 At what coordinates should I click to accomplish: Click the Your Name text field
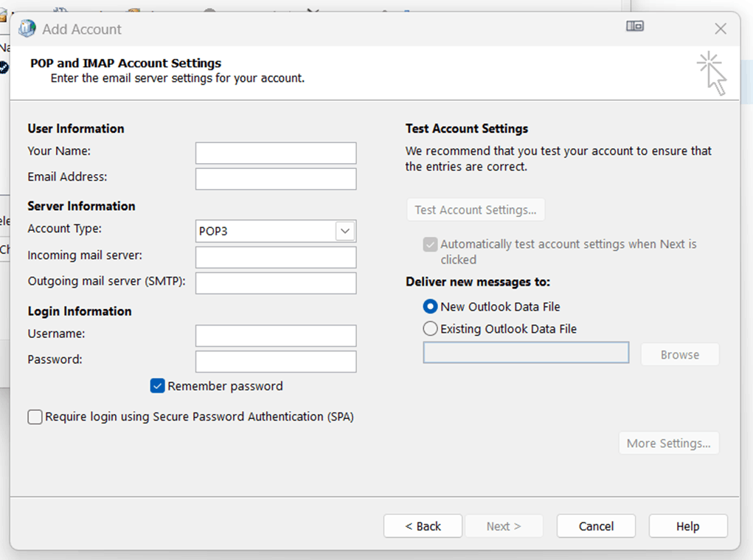(276, 153)
